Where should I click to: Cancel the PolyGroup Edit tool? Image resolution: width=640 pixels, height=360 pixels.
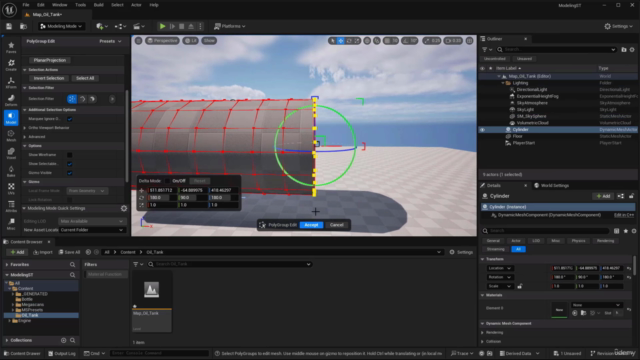336,225
